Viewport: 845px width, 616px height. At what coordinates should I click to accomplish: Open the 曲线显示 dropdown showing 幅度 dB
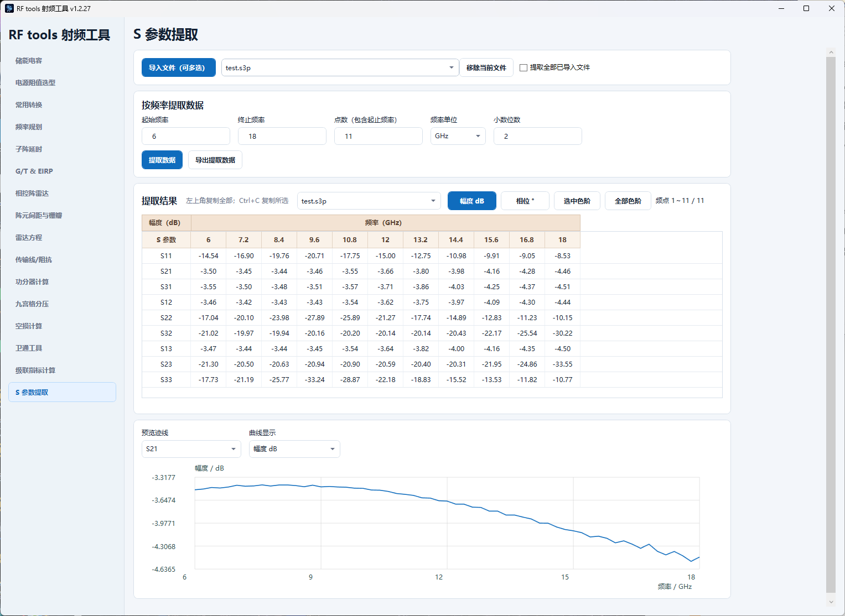point(294,449)
